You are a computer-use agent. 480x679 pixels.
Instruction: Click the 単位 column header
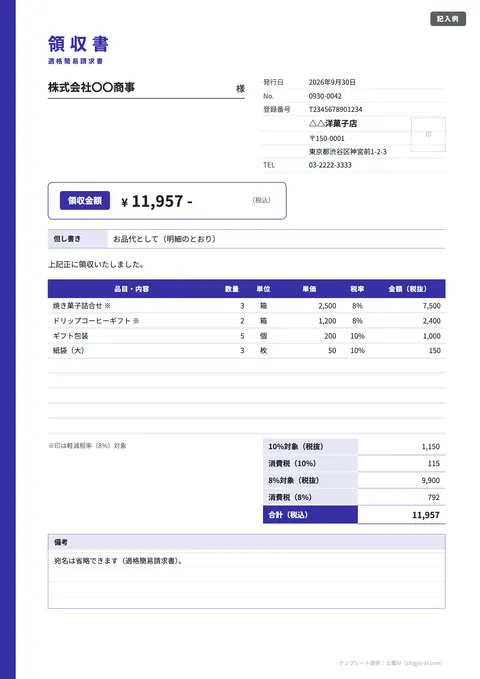(263, 289)
